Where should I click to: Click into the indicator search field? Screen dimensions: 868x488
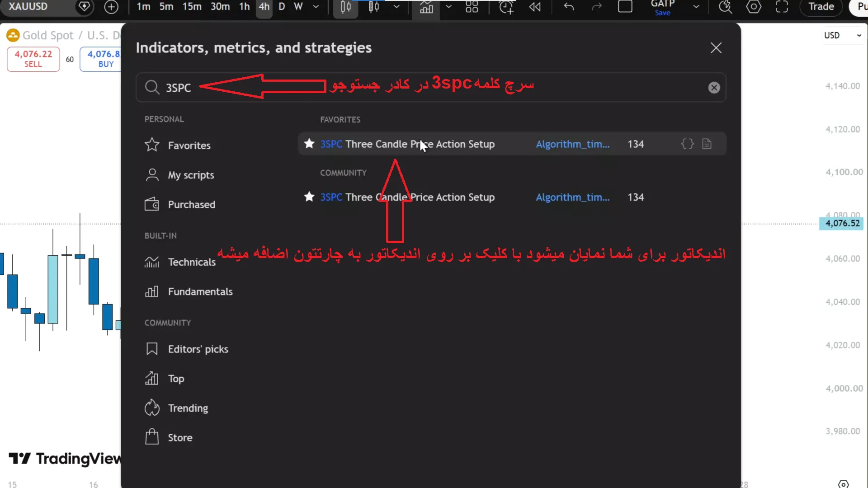tap(431, 87)
